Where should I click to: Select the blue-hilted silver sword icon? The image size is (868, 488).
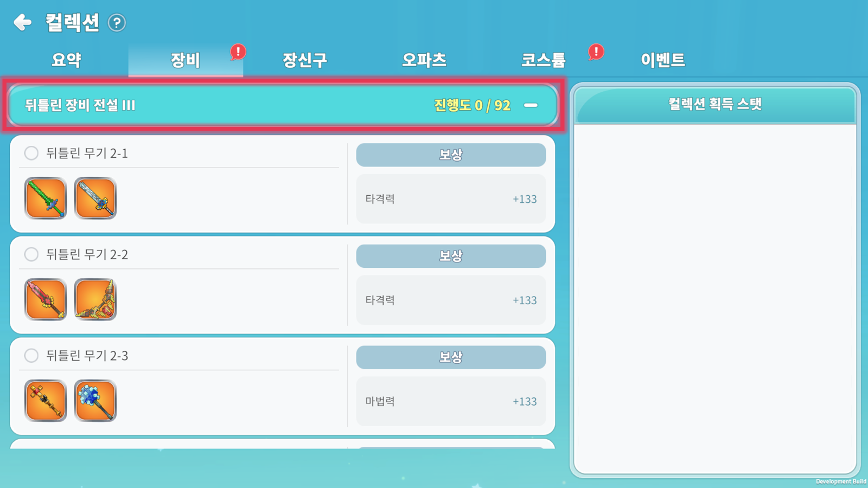95,198
